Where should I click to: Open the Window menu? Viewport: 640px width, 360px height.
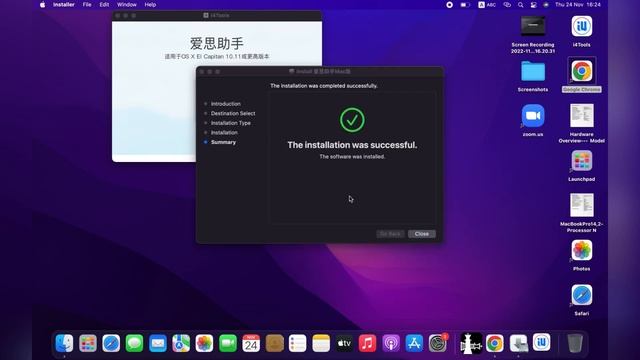[127, 5]
